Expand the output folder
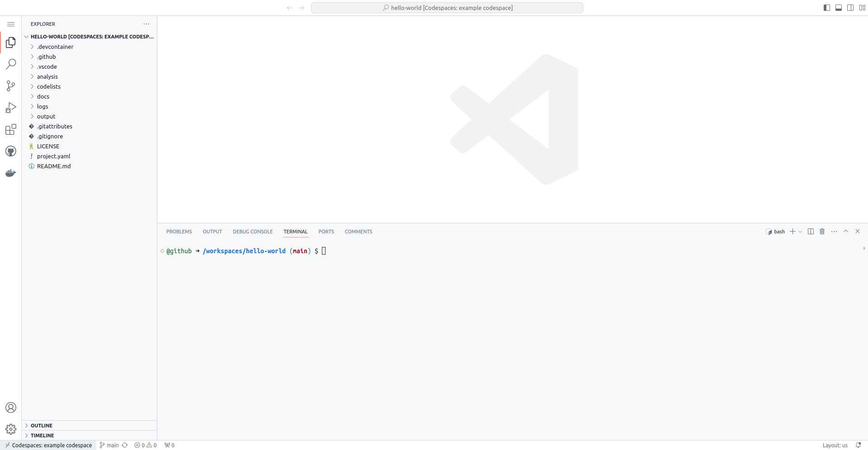868x450 pixels. pos(90,116)
